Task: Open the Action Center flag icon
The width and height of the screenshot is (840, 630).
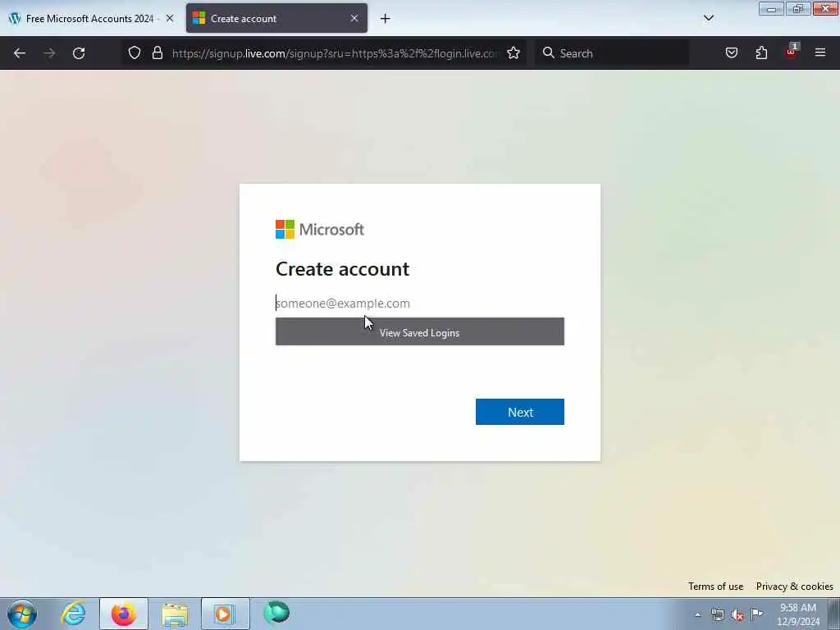Action: 757,614
